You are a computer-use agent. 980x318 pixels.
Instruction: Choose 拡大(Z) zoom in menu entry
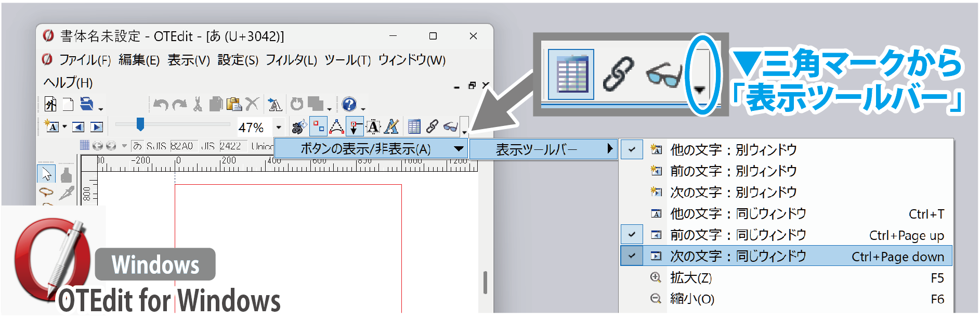click(x=690, y=278)
